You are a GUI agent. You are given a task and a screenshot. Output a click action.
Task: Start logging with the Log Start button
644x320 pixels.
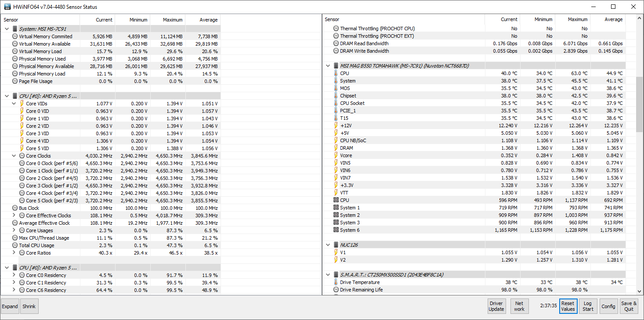point(588,306)
